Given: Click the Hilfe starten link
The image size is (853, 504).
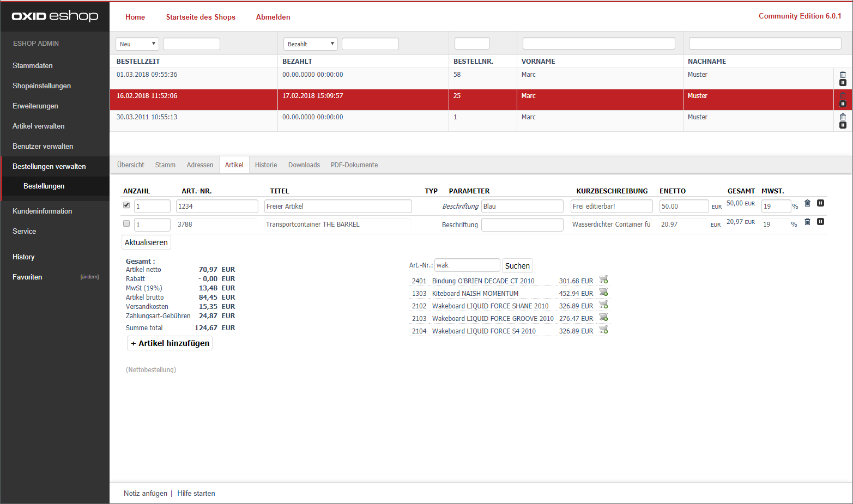Looking at the screenshot, I should [196, 494].
